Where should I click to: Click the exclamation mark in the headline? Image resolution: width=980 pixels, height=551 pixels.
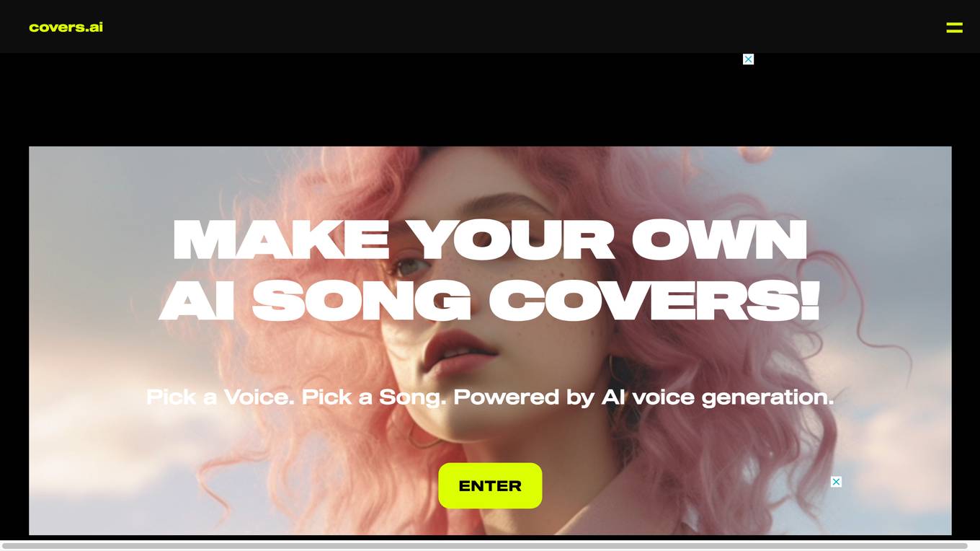(x=811, y=300)
